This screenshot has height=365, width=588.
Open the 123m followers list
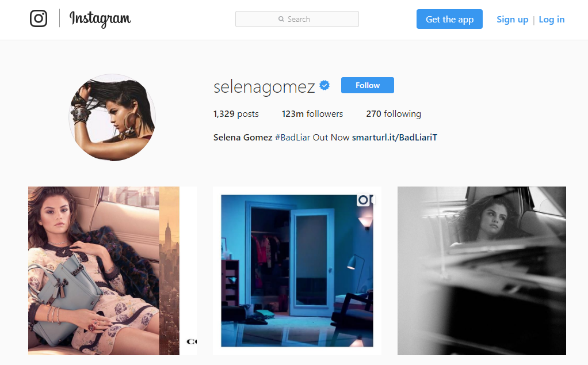point(312,114)
